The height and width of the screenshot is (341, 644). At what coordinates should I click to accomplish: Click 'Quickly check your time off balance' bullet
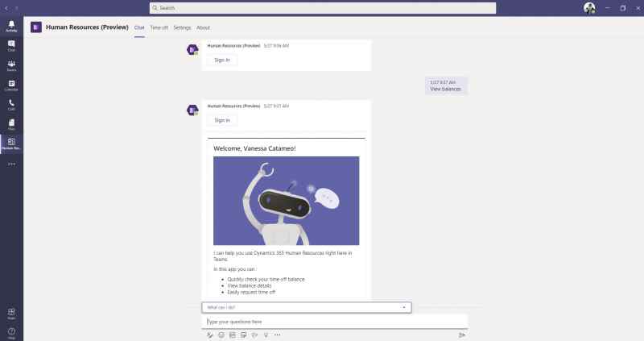point(266,279)
